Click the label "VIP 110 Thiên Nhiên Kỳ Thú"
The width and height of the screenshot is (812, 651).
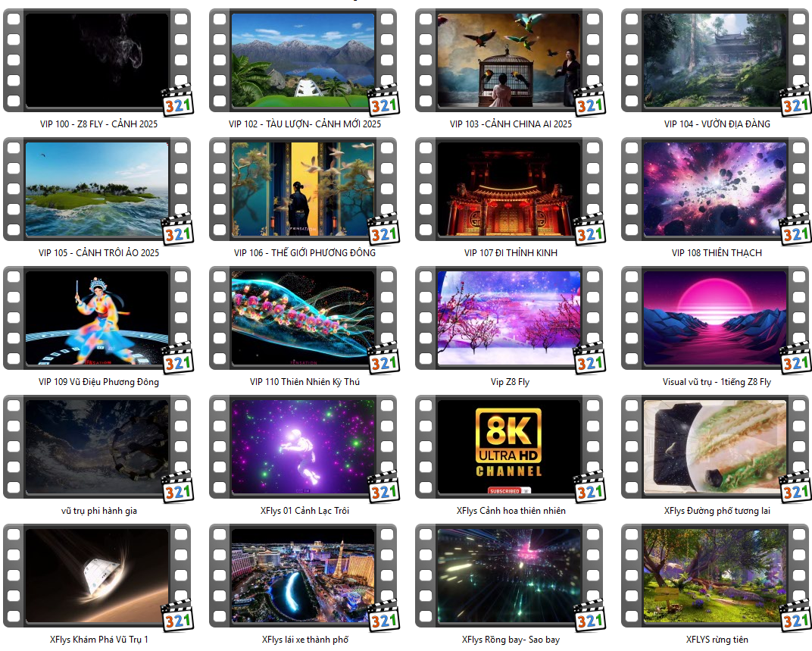point(304,382)
